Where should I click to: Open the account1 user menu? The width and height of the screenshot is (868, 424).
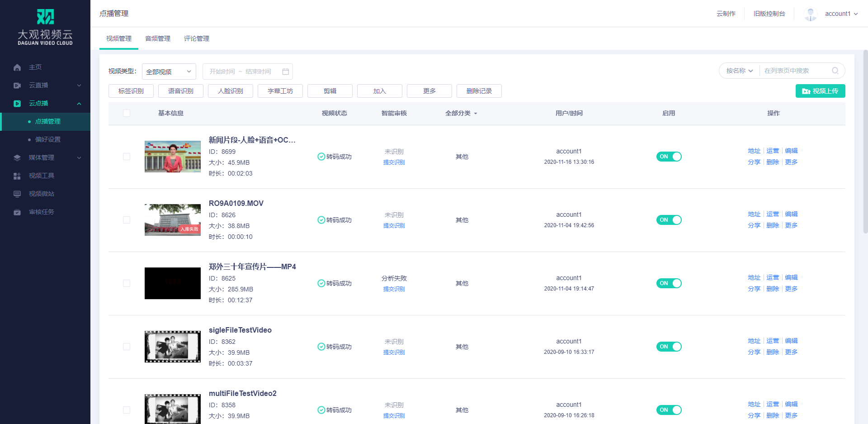coord(840,14)
